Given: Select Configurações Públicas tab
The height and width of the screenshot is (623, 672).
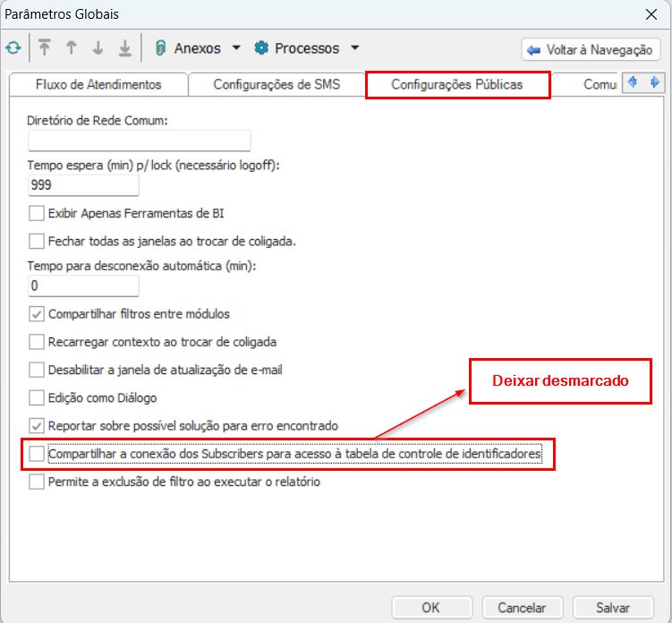Looking at the screenshot, I should click(x=457, y=84).
